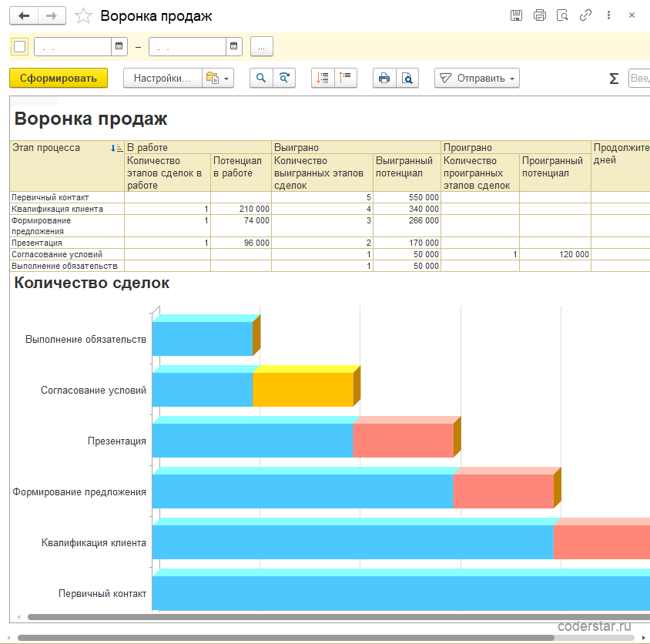650x644 pixels.
Task: Open the Отправить dropdown
Action: [x=477, y=78]
